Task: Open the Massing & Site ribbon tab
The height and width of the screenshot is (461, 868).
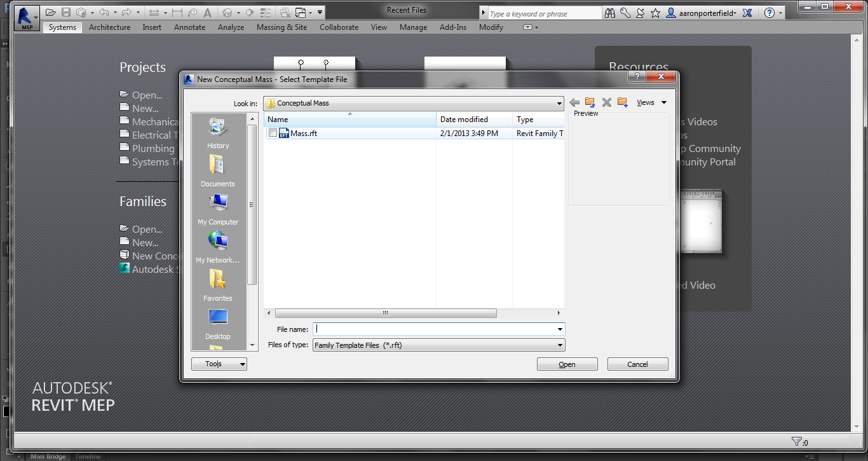Action: pyautogui.click(x=281, y=27)
